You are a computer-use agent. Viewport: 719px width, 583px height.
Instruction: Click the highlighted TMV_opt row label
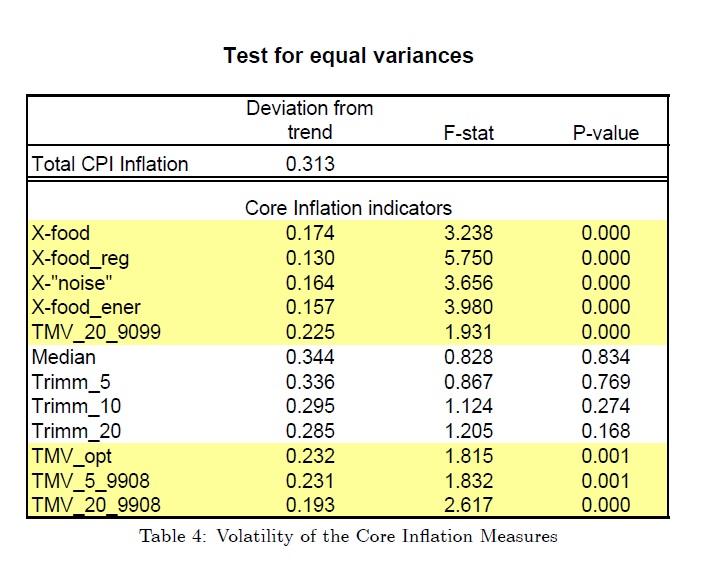tap(72, 456)
